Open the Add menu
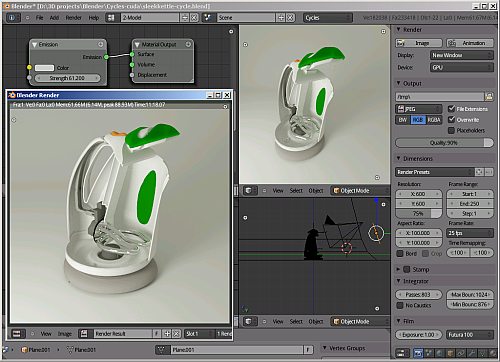 coord(54,18)
